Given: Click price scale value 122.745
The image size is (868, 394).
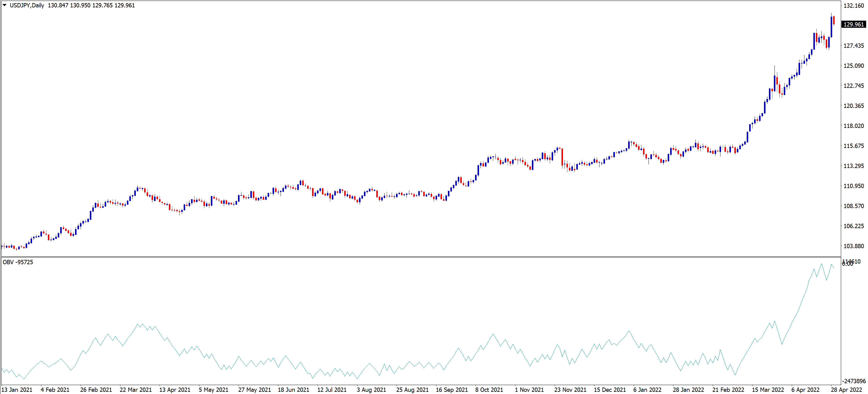Looking at the screenshot, I should pos(853,85).
